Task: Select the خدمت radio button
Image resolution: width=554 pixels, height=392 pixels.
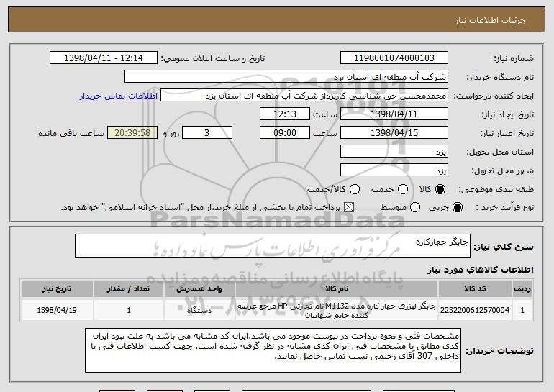Action: click(403, 189)
